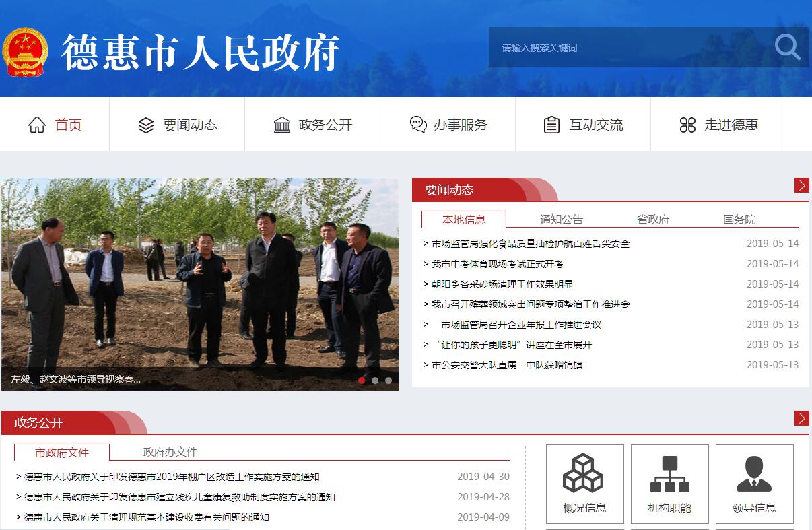Open the 2019年棚户区改造 notice link

pyautogui.click(x=171, y=477)
